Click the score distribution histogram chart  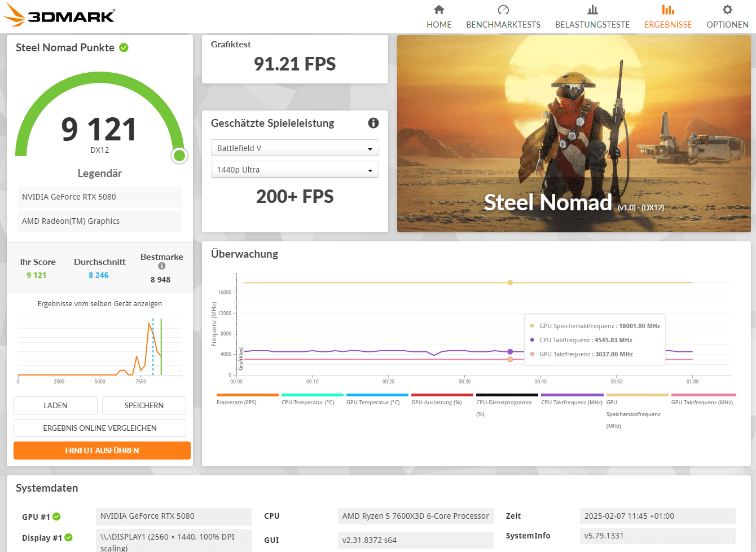click(x=100, y=348)
